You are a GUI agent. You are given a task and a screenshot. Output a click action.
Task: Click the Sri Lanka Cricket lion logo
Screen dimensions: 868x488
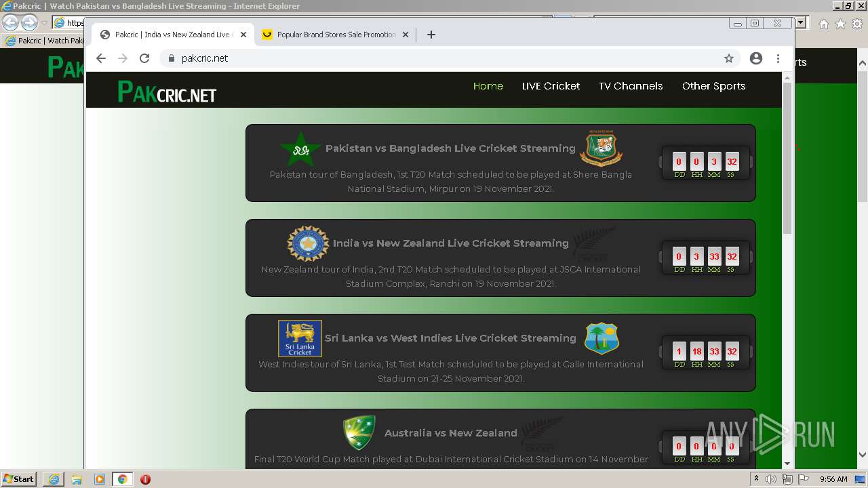click(x=300, y=338)
